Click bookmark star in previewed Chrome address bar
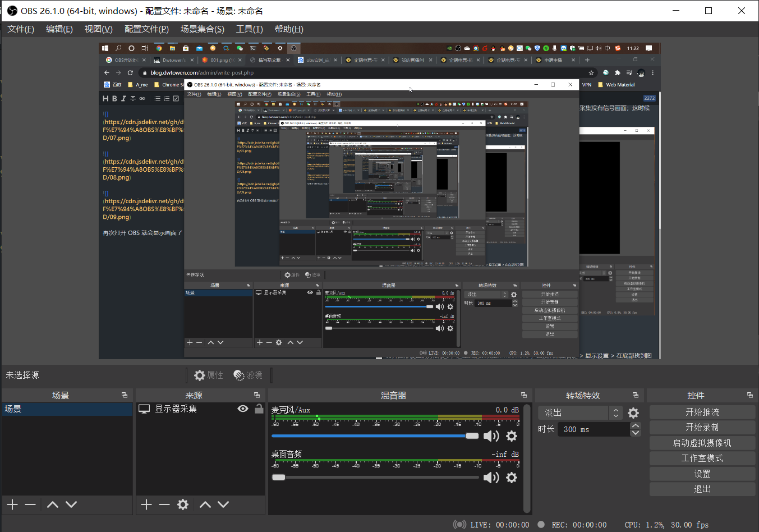This screenshot has width=759, height=532. pos(591,72)
